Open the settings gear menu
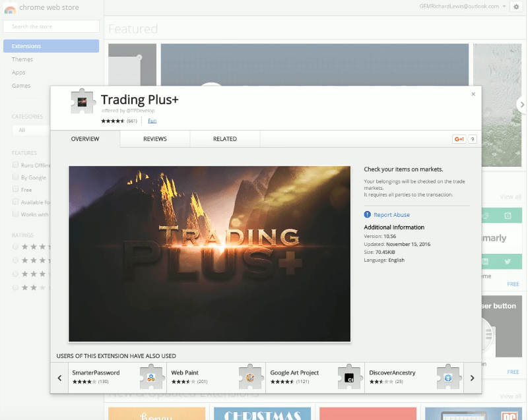528x420 pixels. (x=516, y=7)
